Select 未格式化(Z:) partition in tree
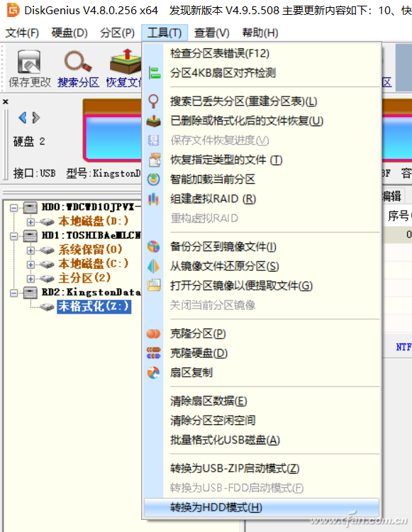 click(x=94, y=306)
